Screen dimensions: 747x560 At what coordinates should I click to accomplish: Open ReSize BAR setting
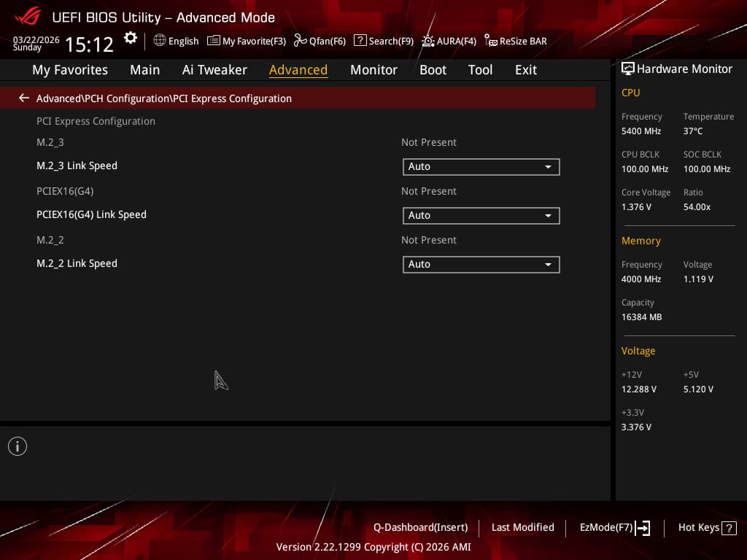click(x=516, y=41)
